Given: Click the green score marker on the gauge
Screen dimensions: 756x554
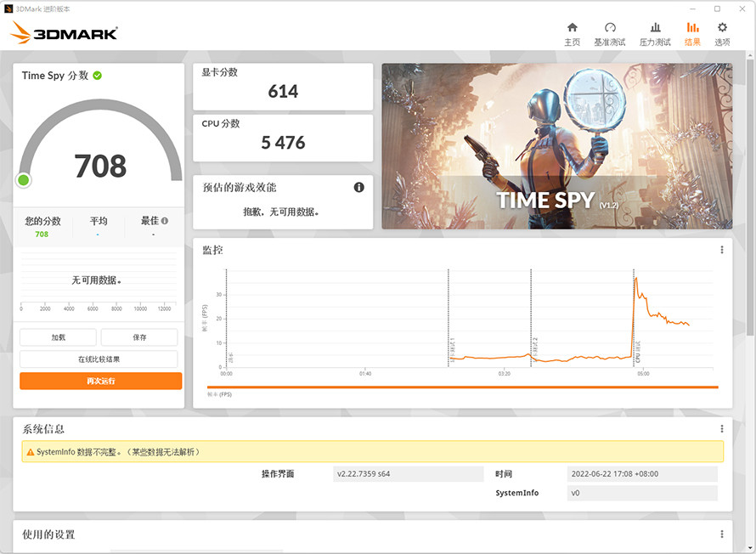Looking at the screenshot, I should pos(23,180).
